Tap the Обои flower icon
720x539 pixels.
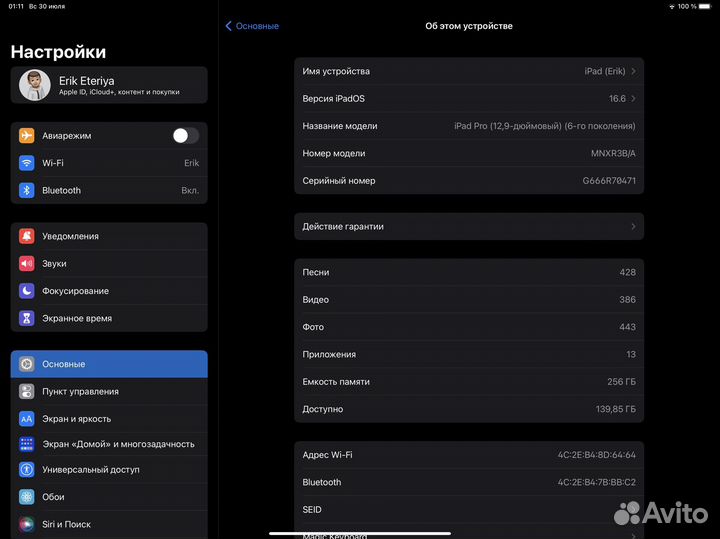tap(27, 497)
